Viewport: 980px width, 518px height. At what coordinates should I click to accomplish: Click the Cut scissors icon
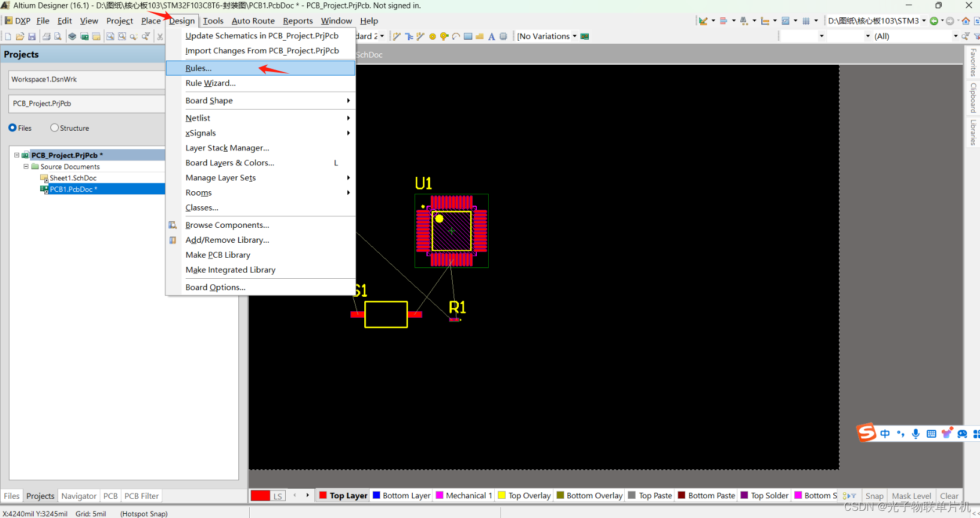tap(160, 37)
